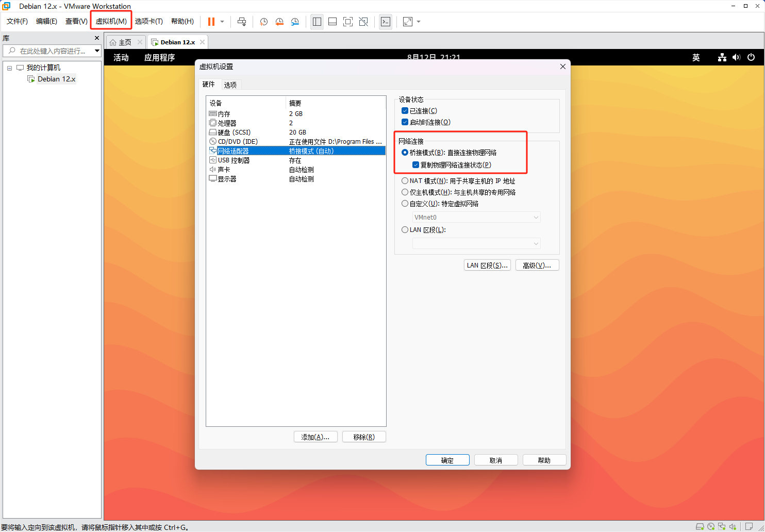Click the Send Ctrl+Alt+Del toolbar icon
Screen dimensions: 765x532
(242, 22)
